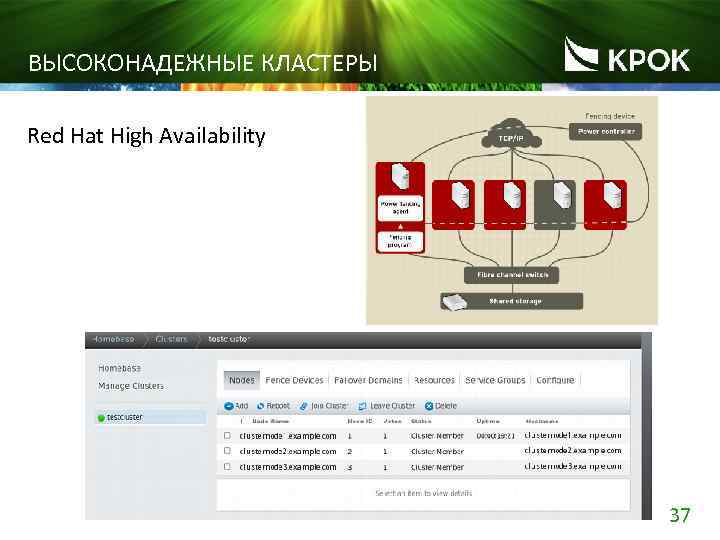Click Cluster Member status of clusternode2
Image resolution: width=720 pixels, height=540 pixels.
(x=437, y=451)
